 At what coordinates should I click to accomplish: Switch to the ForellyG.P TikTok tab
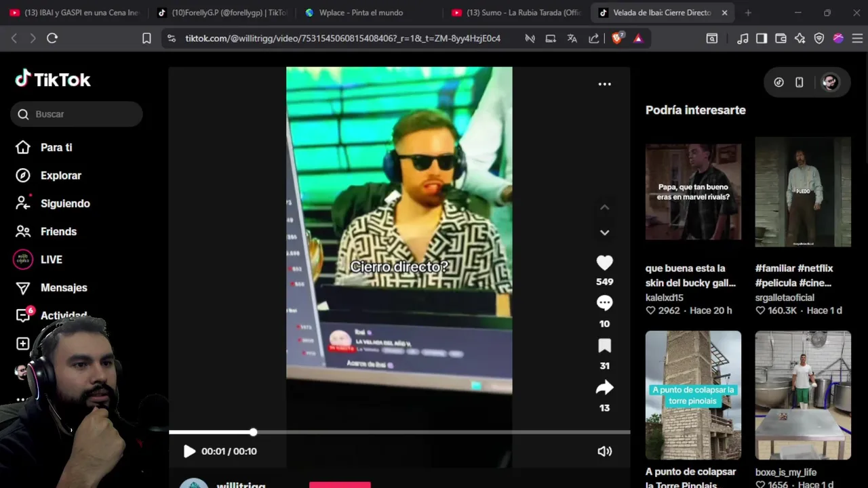pos(222,12)
